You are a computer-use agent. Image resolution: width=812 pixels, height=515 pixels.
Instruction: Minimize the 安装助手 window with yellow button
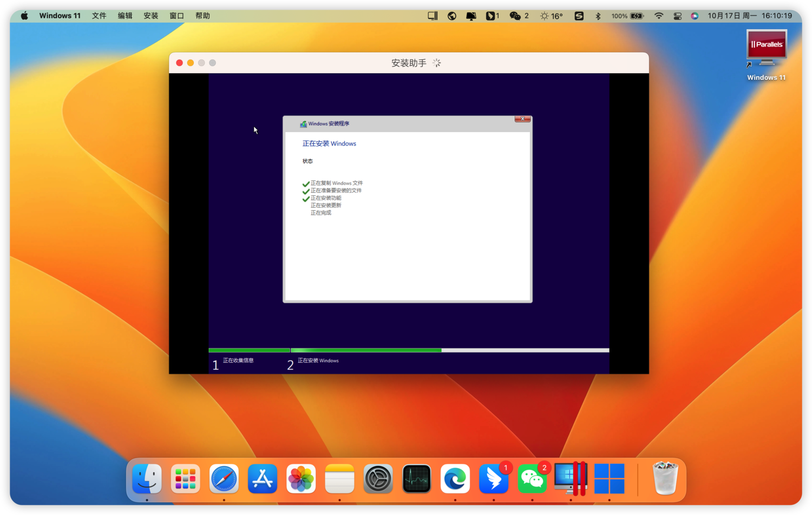[x=191, y=63]
